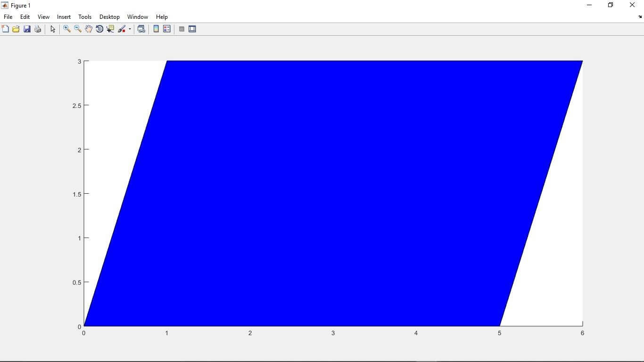Insert a legend into the plot
The image size is (644, 362).
(x=166, y=29)
